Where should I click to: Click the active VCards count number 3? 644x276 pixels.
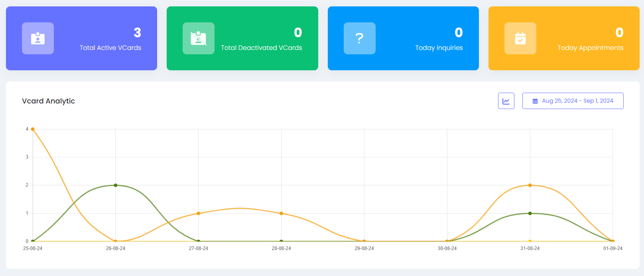coord(137,33)
